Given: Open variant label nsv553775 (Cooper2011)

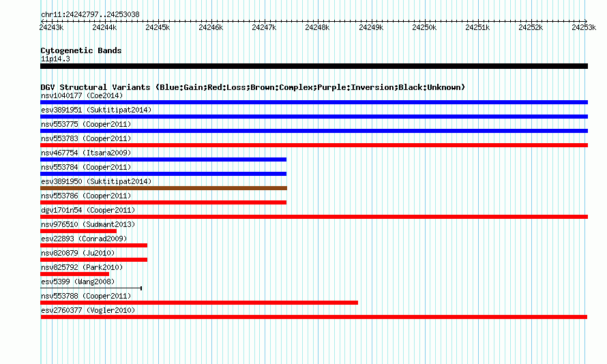Looking at the screenshot, I should click(x=86, y=124).
